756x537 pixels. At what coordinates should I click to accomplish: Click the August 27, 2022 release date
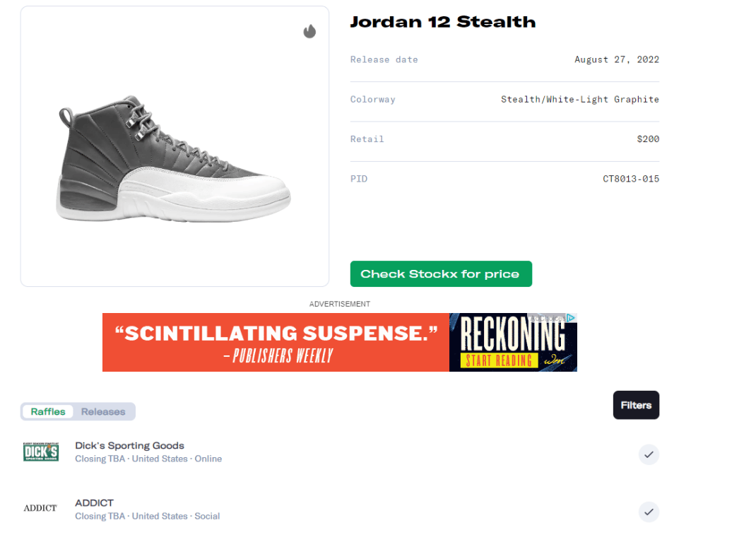pos(616,59)
